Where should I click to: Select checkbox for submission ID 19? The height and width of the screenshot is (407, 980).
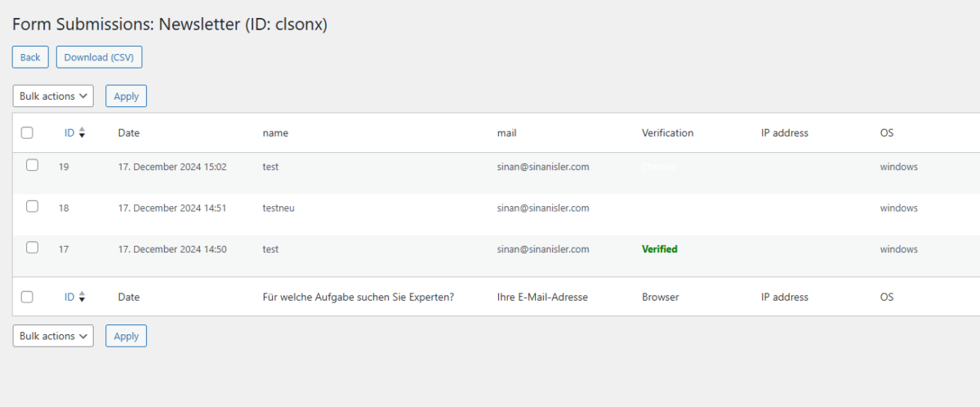32,165
